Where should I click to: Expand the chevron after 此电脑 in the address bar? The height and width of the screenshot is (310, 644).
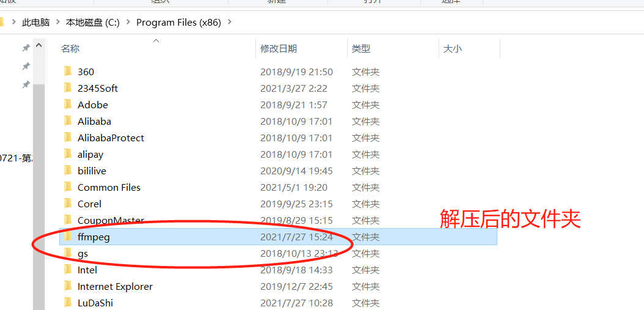coord(57,22)
